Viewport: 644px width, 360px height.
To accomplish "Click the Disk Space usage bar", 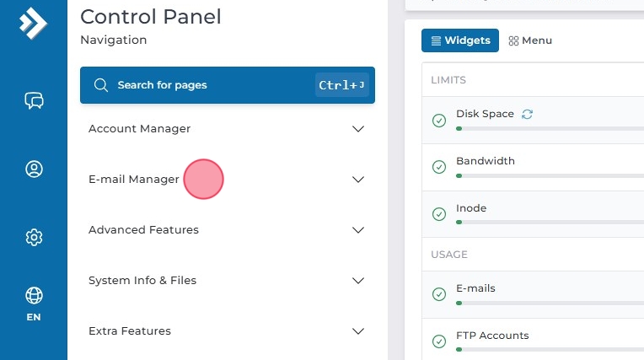I will click(548, 128).
